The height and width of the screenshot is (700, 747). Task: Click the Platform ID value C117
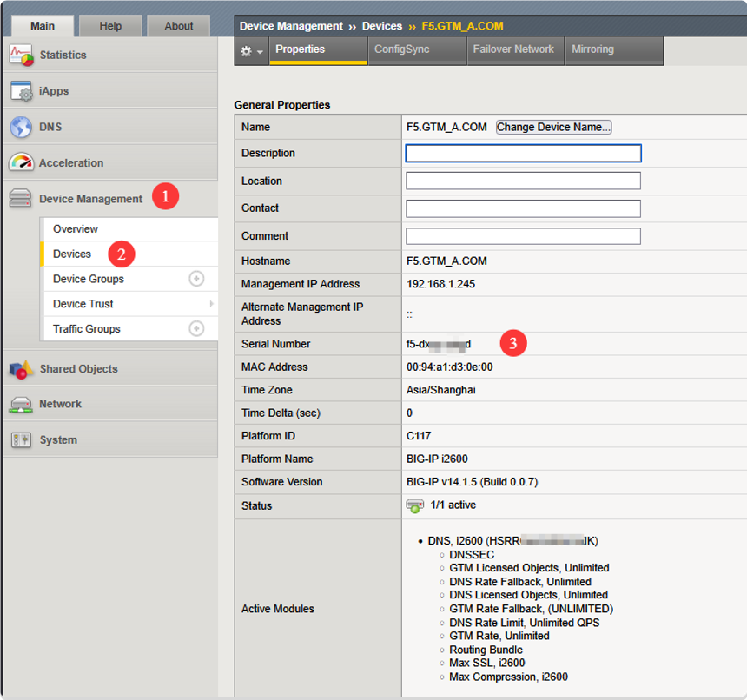(419, 436)
